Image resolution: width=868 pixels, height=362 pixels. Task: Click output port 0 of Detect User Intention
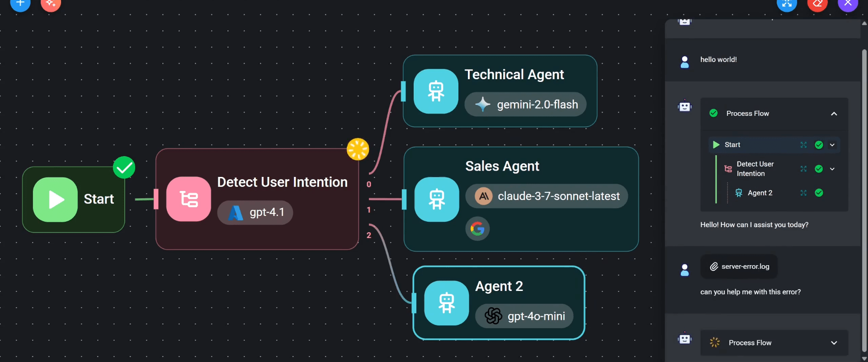click(x=369, y=184)
